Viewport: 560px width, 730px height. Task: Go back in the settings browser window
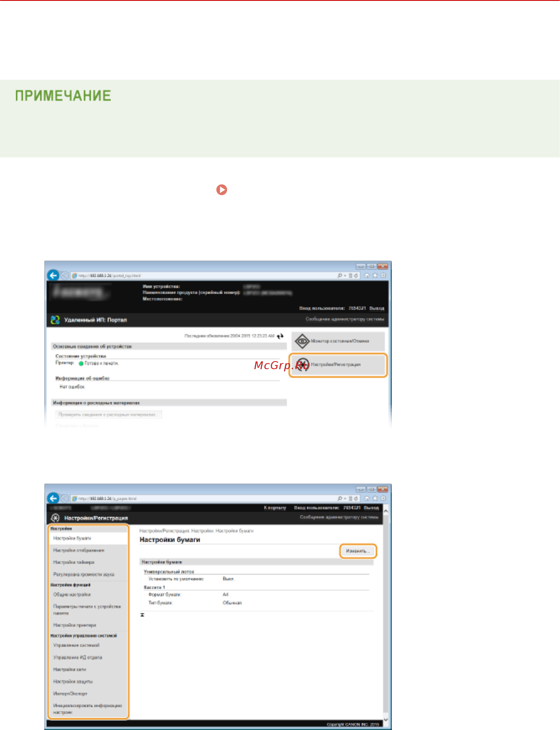(53, 498)
